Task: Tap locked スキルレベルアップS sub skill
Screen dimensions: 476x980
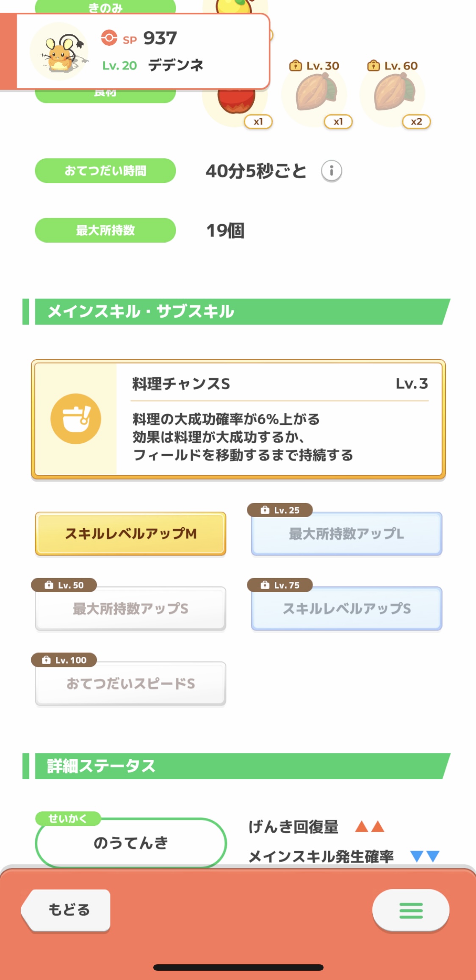Action: click(346, 609)
